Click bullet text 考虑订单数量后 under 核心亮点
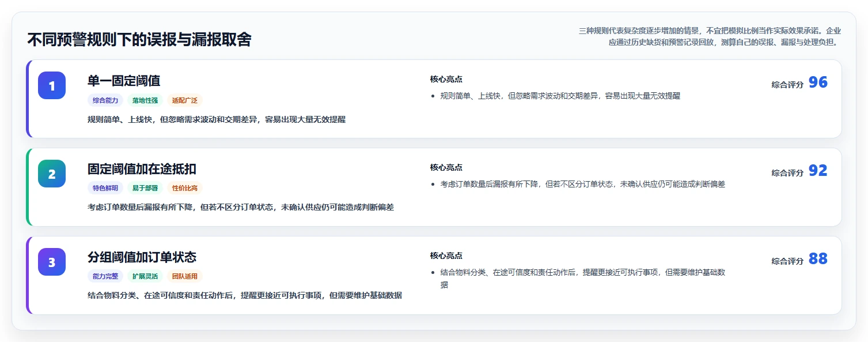Viewport: 868px width, 342px height. 582,184
